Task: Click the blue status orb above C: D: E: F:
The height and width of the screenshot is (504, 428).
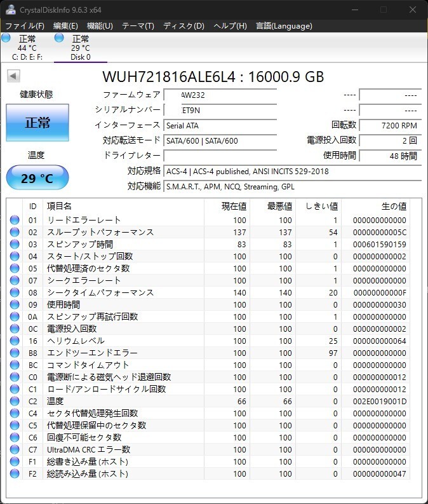Action: pyautogui.click(x=6, y=37)
